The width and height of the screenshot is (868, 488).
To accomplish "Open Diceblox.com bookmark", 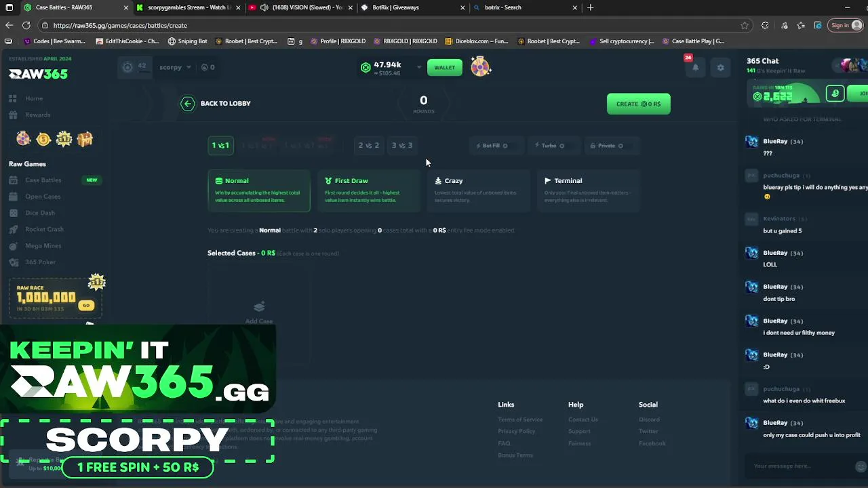I will pyautogui.click(x=477, y=41).
